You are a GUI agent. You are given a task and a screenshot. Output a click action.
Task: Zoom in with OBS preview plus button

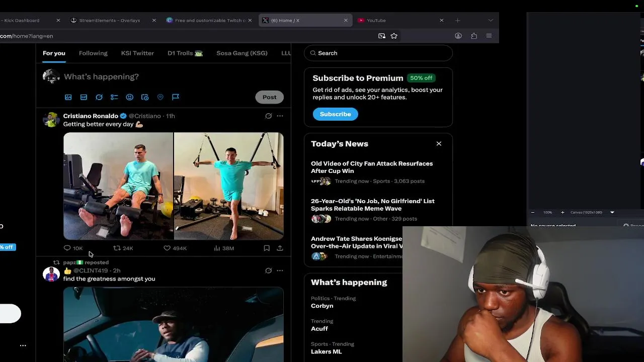[x=562, y=213]
